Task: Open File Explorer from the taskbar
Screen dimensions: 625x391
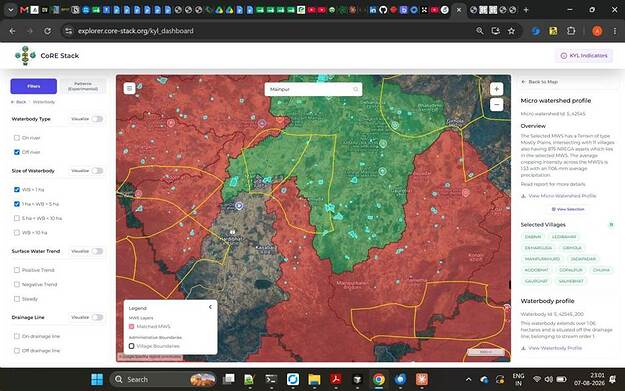Action: point(314,379)
